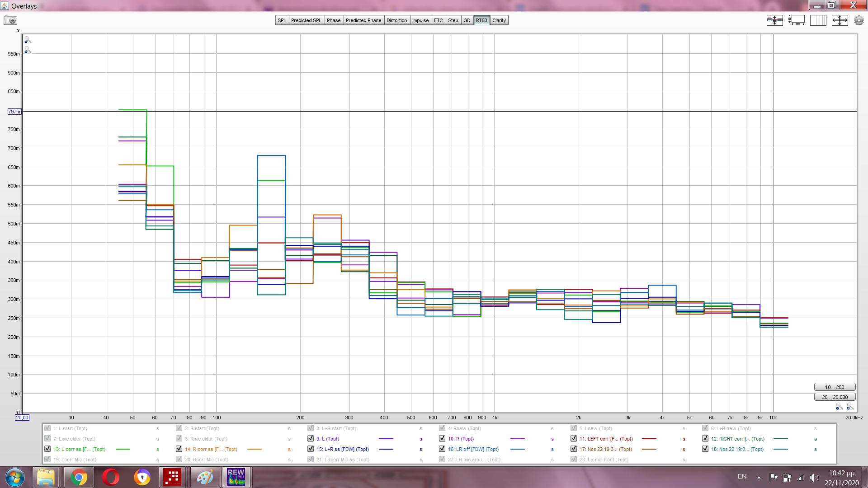
Task: Expand hidden system tray icons arrow
Action: pyautogui.click(x=759, y=477)
